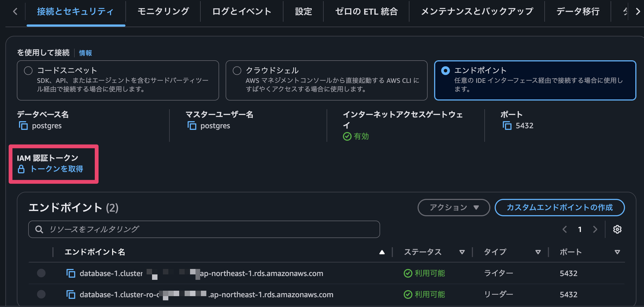Switch to the モニタリング tab
Viewport: 644px width, 307px height.
[x=163, y=11]
